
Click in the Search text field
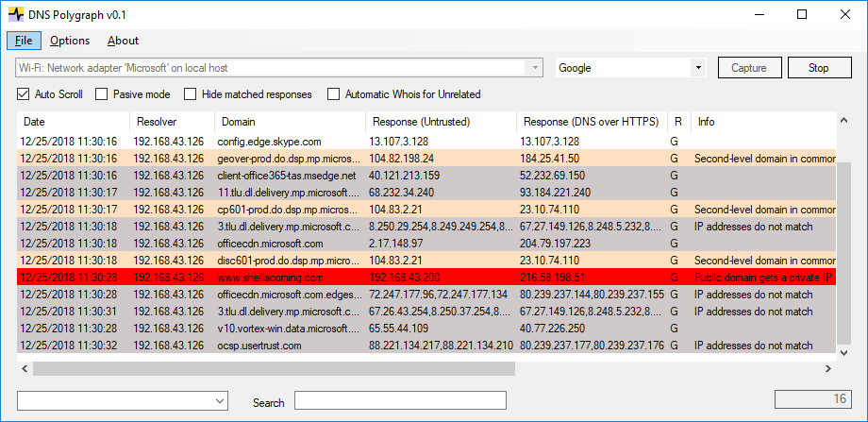(400, 401)
